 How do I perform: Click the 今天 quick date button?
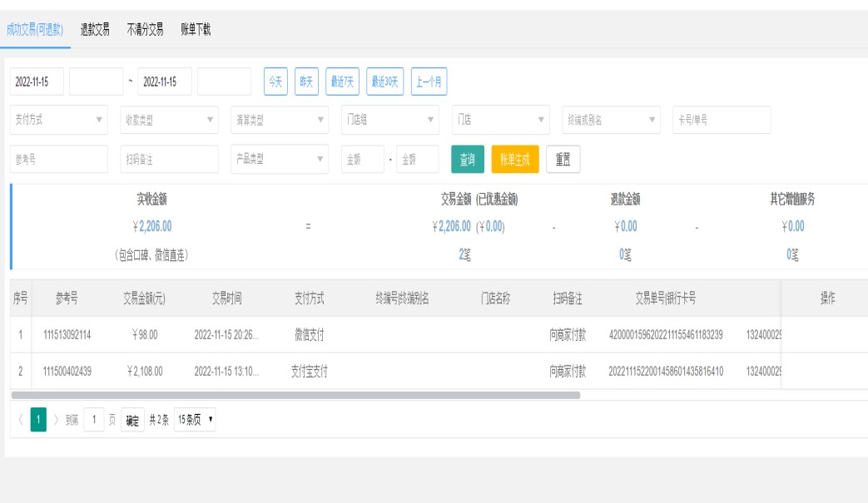[274, 81]
